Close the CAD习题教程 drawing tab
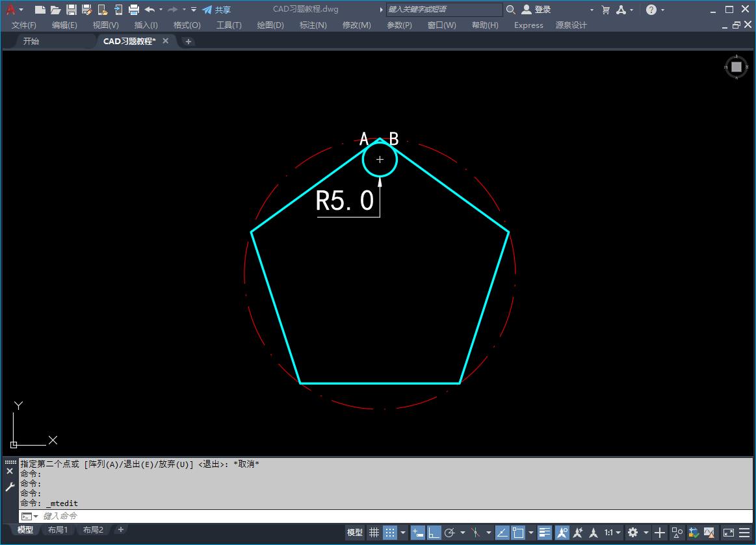Screen dimensions: 756x545 click(165, 41)
